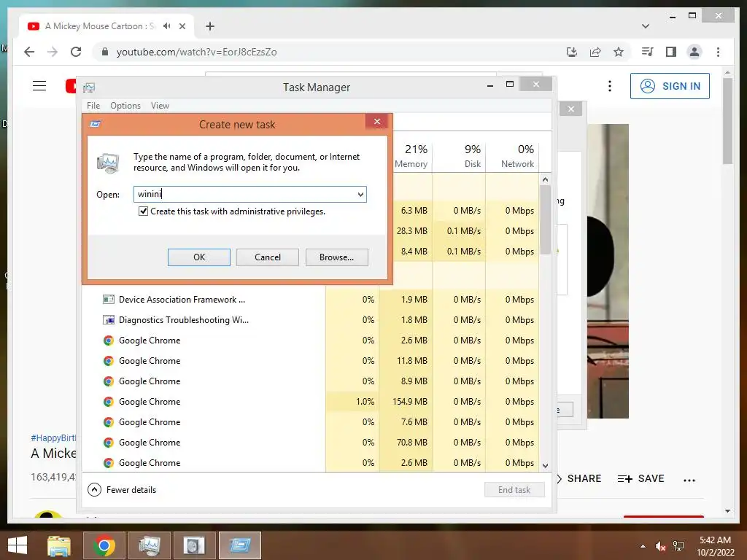Open YouTube settings three-dot menu
This screenshot has width=747, height=560.
click(x=609, y=86)
